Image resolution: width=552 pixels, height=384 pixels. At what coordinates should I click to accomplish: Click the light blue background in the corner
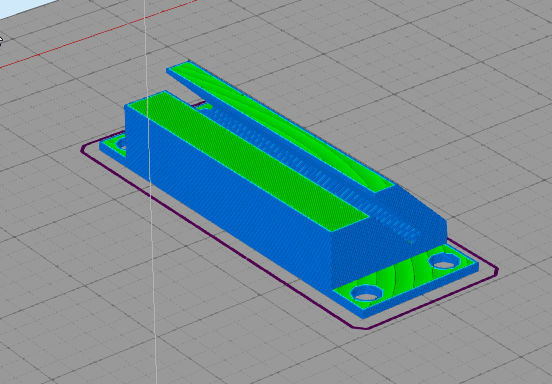point(21,7)
